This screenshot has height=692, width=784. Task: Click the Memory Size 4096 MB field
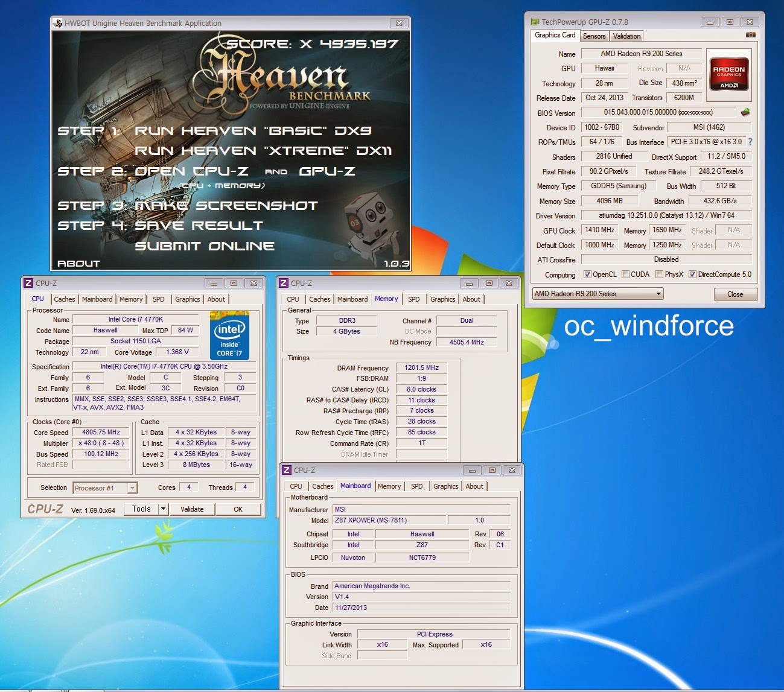click(x=610, y=202)
